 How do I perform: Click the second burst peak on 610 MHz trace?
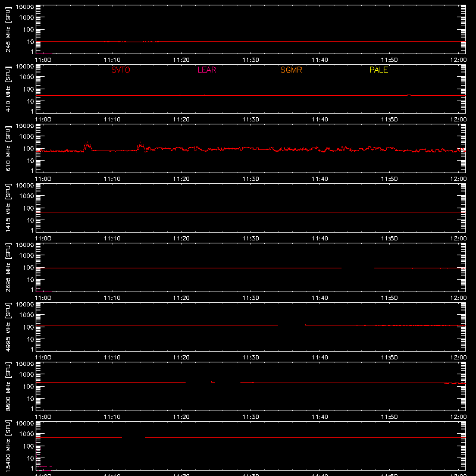(x=140, y=145)
